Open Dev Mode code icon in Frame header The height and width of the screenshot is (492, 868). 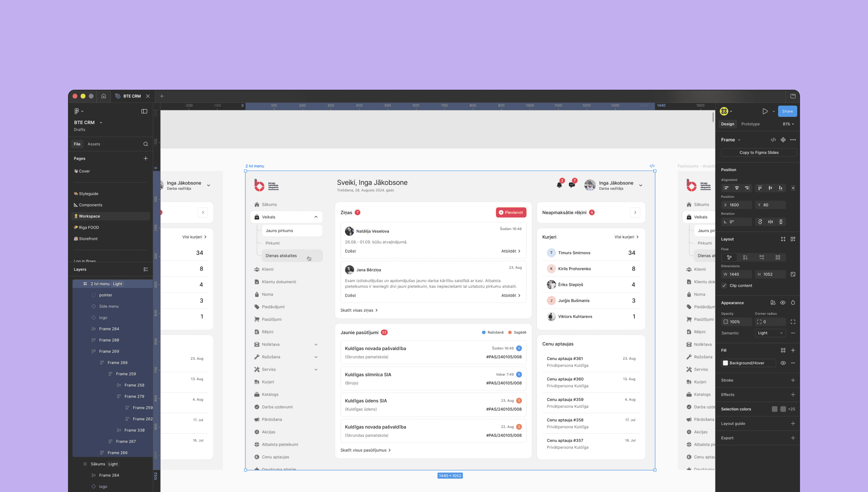pyautogui.click(x=773, y=140)
